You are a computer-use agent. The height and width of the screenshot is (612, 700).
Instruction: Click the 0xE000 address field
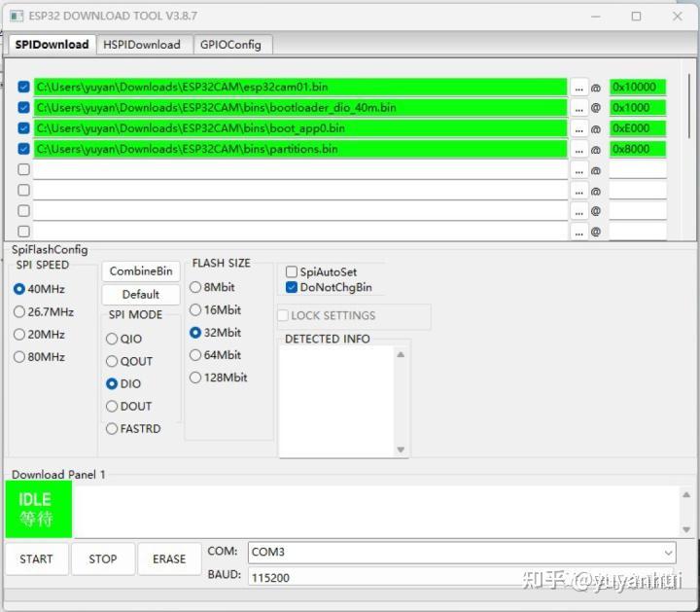pos(638,128)
